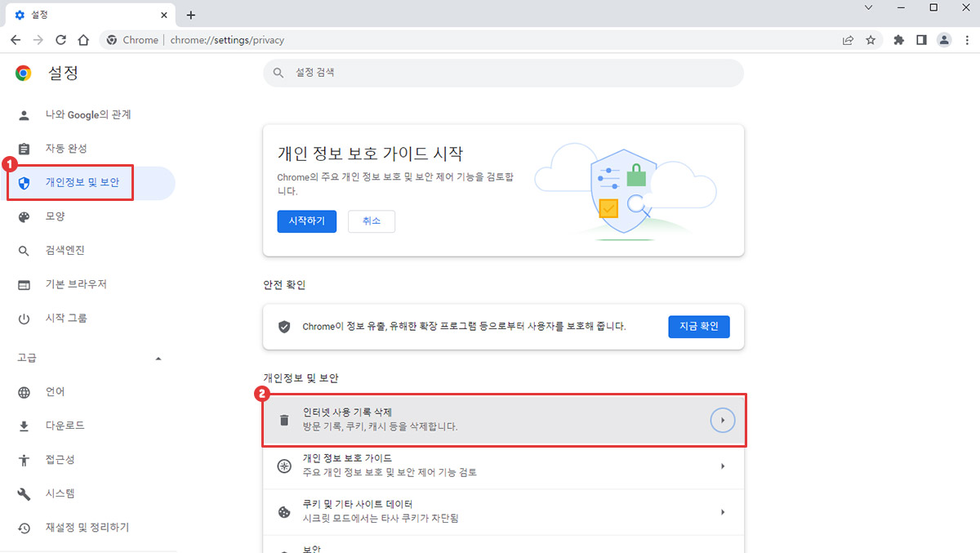980x553 pixels.
Task: Collapse the 고급 section in the sidebar
Action: (x=158, y=359)
